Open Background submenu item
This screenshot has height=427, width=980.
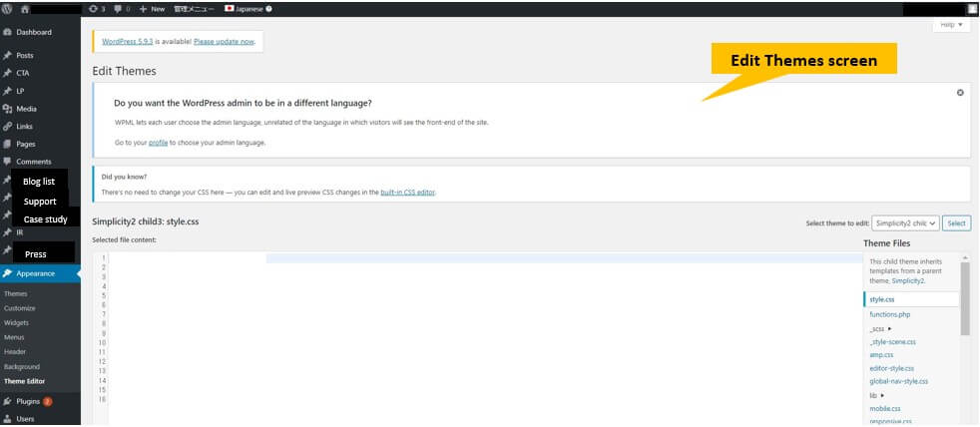22,367
